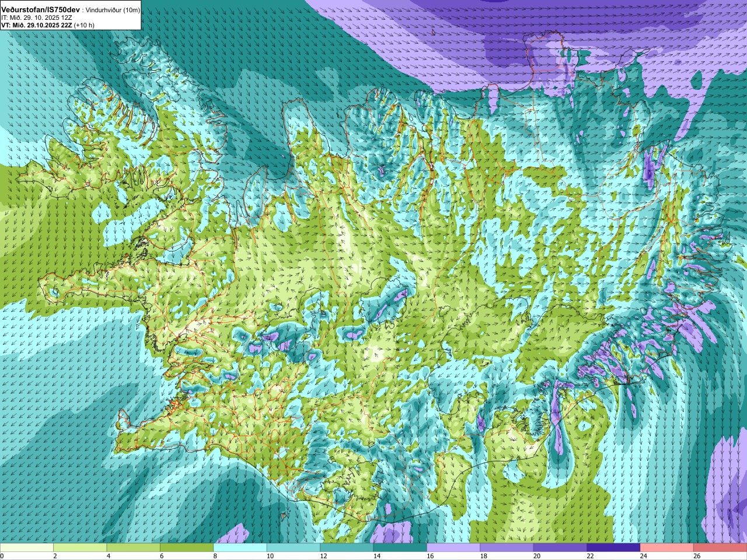747x560 pixels.
Task: Click the light teal 10–12 legend swatch
Action: (294, 548)
